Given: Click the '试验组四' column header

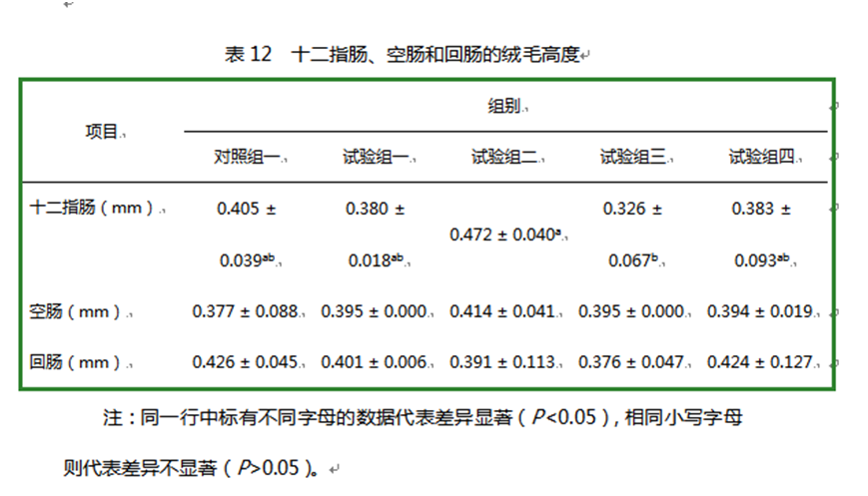Looking at the screenshot, I should [762, 157].
